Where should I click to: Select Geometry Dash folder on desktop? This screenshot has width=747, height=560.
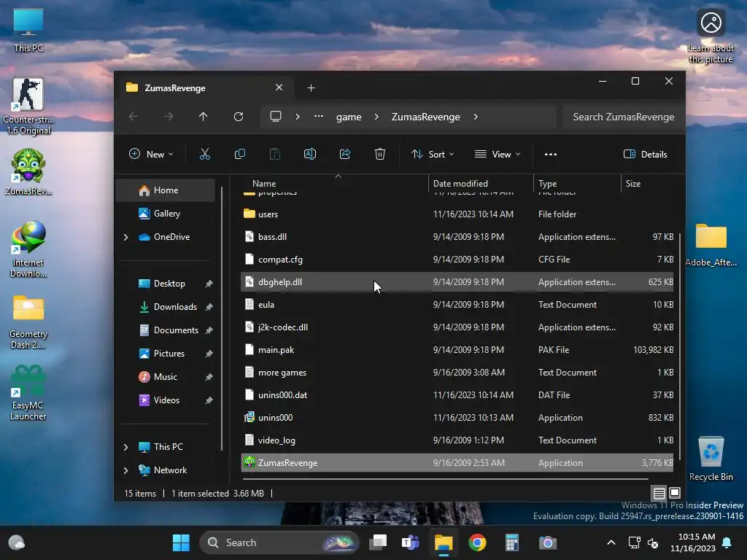pyautogui.click(x=28, y=322)
